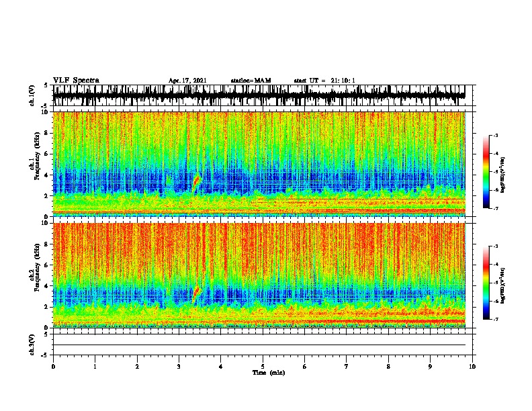Click the ch.3(V) axis label
Viewport: 532px width, 411px height.
(32, 345)
